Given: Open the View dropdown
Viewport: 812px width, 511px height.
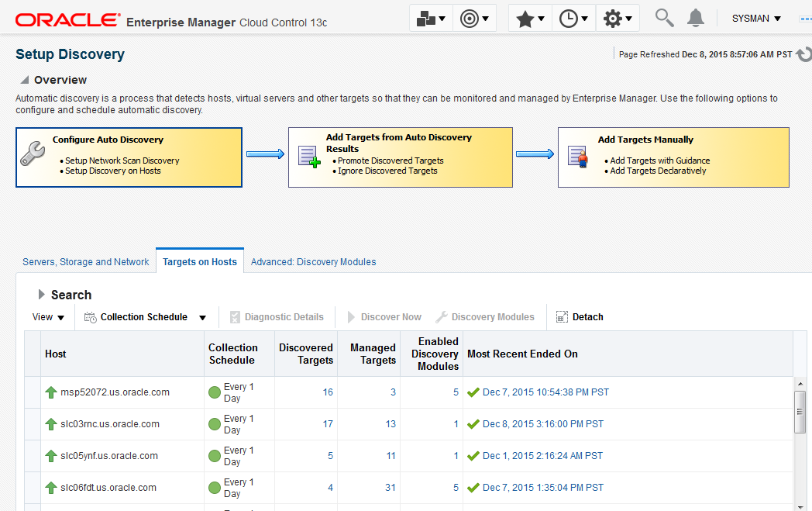Looking at the screenshot, I should point(48,316).
